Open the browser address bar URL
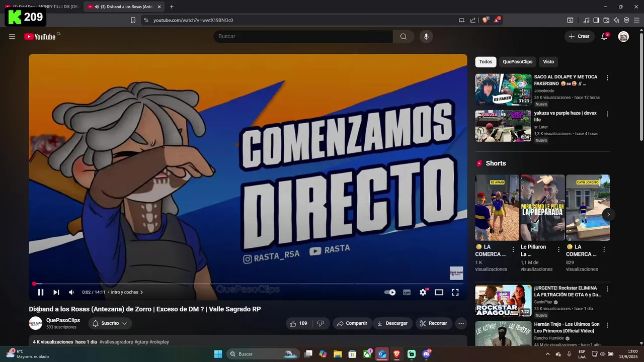Screen dimensions: 644x362 point(193,20)
